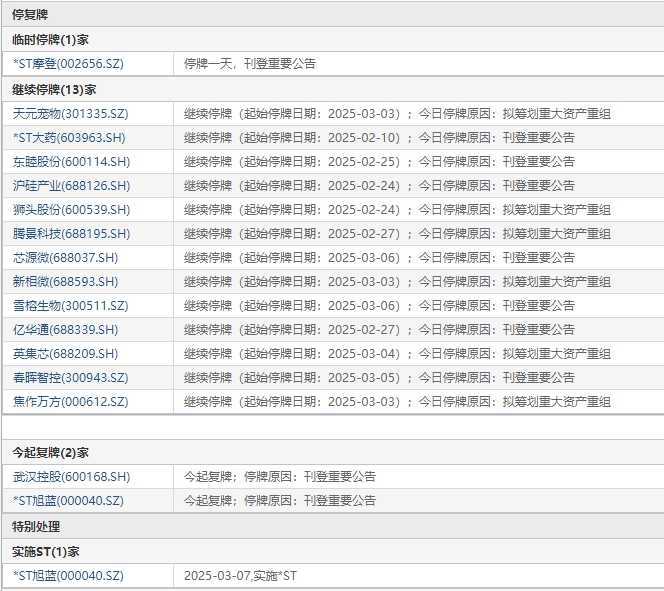The image size is (664, 591).
Task: Click the 临时停牌(1)家 subheading
Action: (x=50, y=40)
